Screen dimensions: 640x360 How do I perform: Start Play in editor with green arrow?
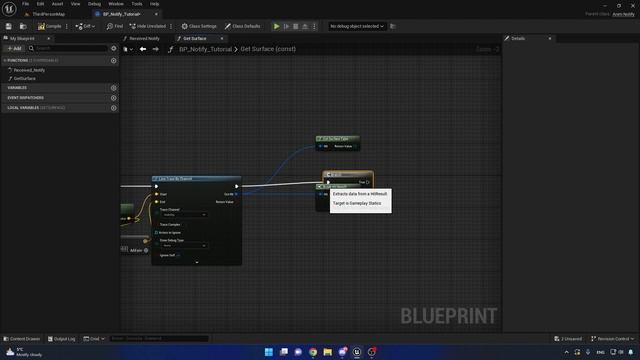[x=276, y=26]
